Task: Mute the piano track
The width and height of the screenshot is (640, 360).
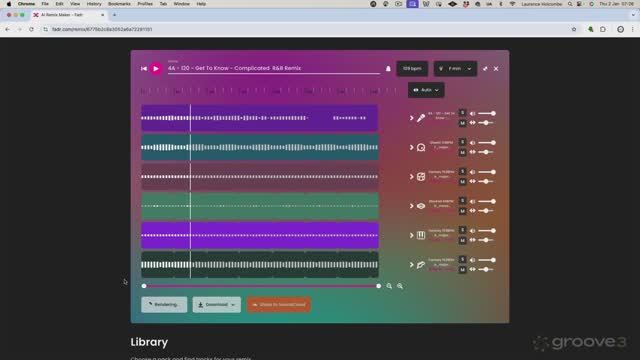Action: click(x=462, y=240)
